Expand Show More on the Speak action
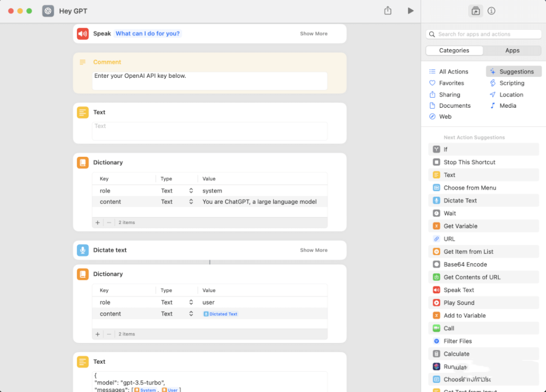546x392 pixels. [314, 34]
